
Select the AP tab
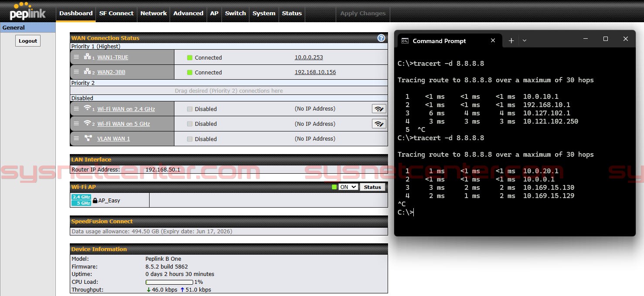pos(214,13)
